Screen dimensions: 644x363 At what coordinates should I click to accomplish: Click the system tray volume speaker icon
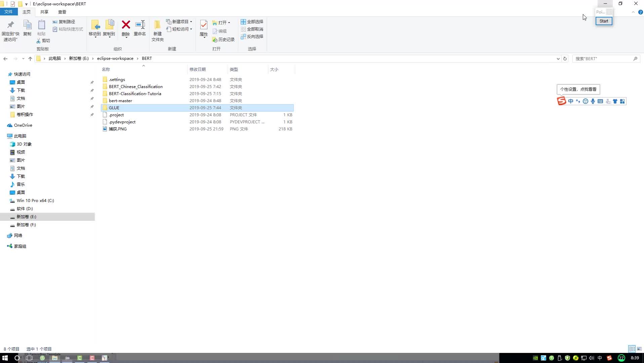[592, 358]
